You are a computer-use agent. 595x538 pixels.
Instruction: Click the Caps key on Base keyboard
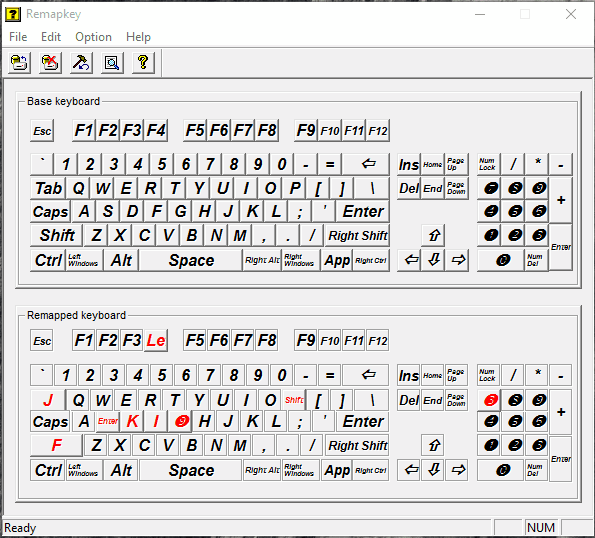click(x=50, y=212)
